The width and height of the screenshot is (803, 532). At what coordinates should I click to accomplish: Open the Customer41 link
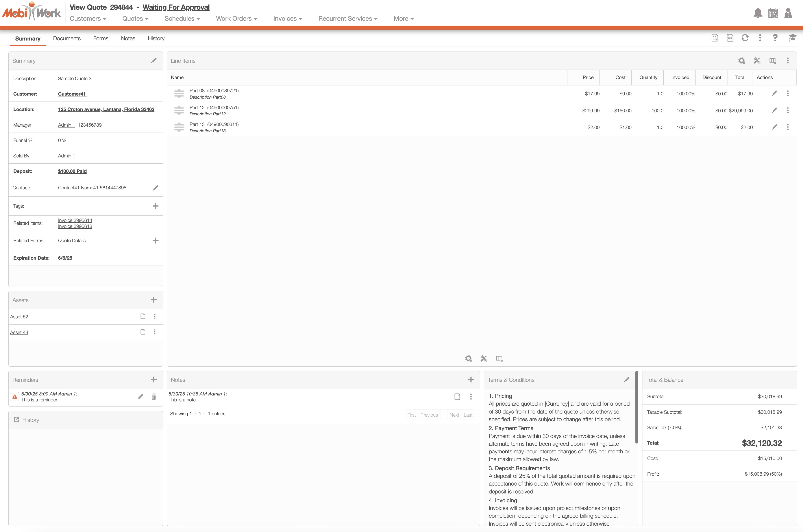point(72,94)
